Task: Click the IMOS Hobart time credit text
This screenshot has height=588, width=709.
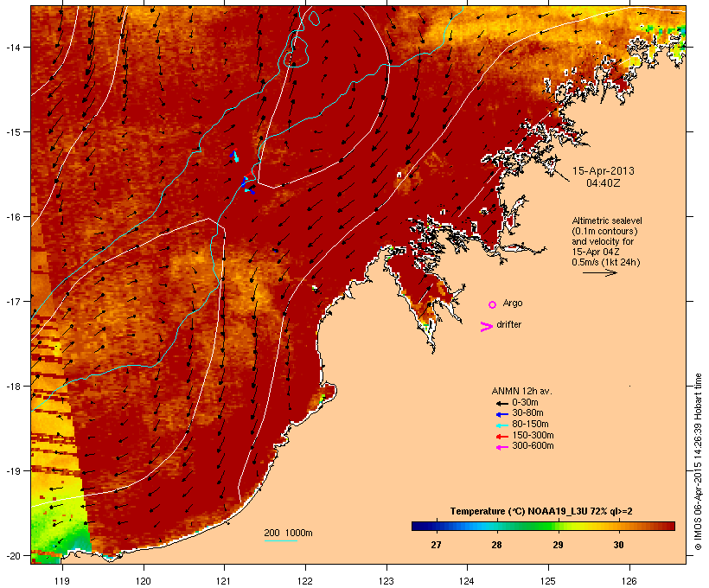Action: pyautogui.click(x=698, y=462)
